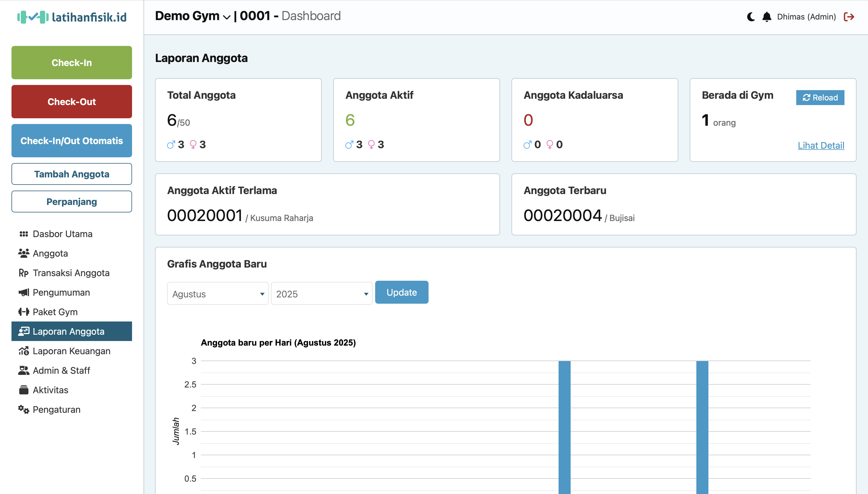Click the latihanfisik.id logo
Screen dimensions: 868x494
pyautogui.click(x=72, y=17)
